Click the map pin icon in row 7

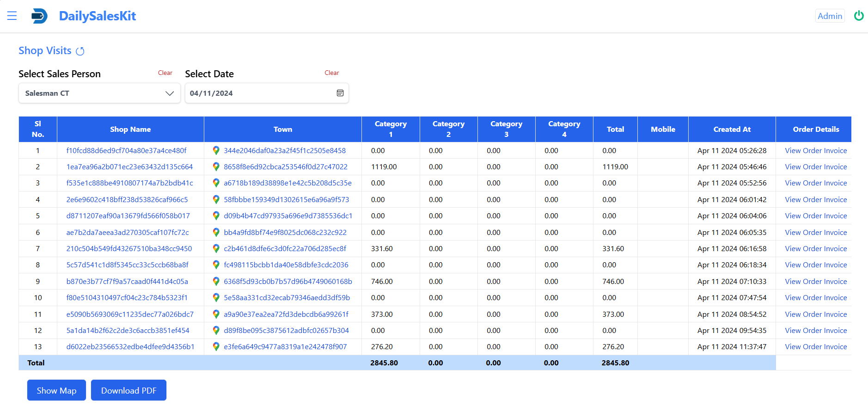tap(216, 248)
